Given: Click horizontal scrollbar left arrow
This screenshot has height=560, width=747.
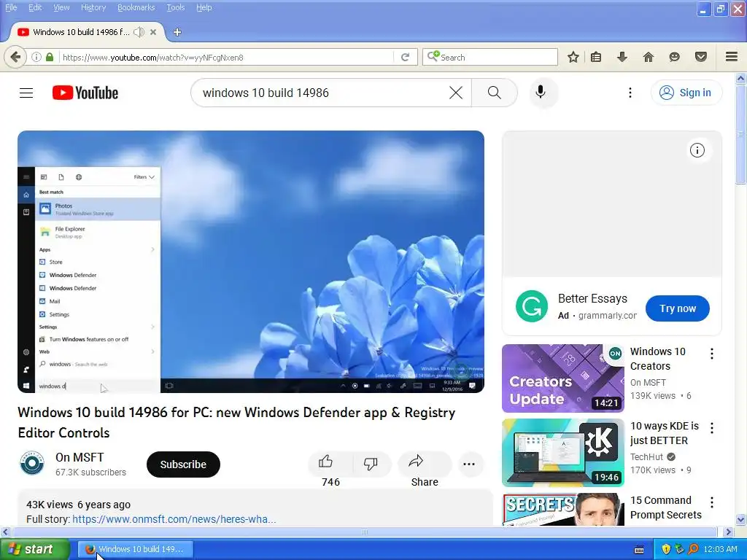Looking at the screenshot, I should [5, 532].
